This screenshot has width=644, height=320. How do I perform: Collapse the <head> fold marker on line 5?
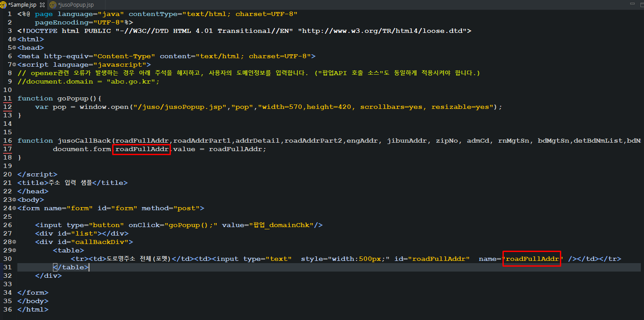(x=15, y=48)
